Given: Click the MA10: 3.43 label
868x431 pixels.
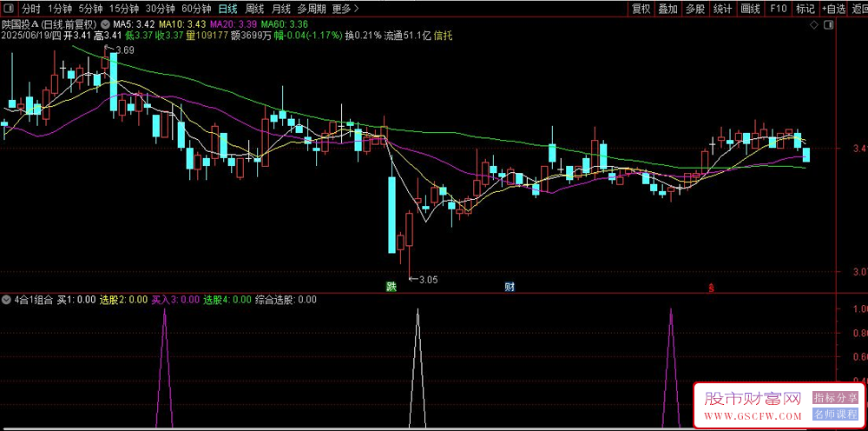Looking at the screenshot, I should [x=182, y=24].
